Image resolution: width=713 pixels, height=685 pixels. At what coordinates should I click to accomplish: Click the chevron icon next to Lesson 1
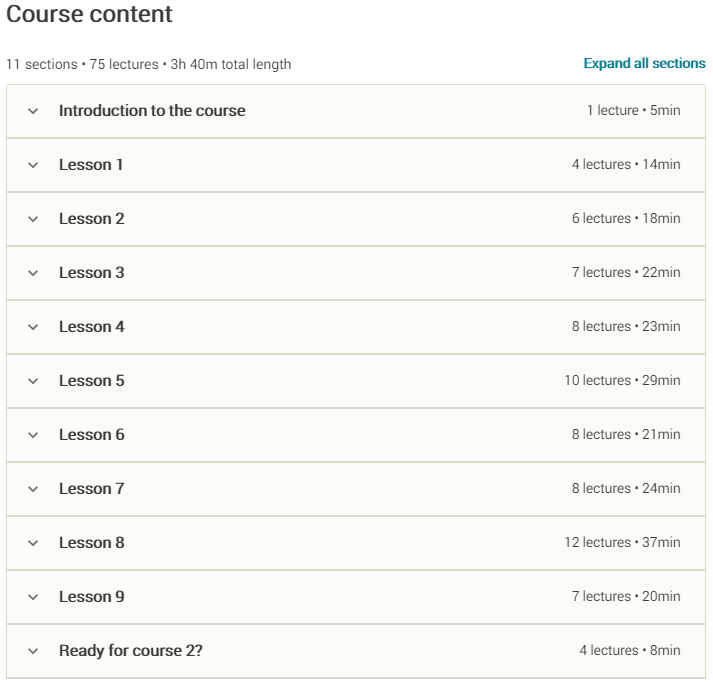33,165
